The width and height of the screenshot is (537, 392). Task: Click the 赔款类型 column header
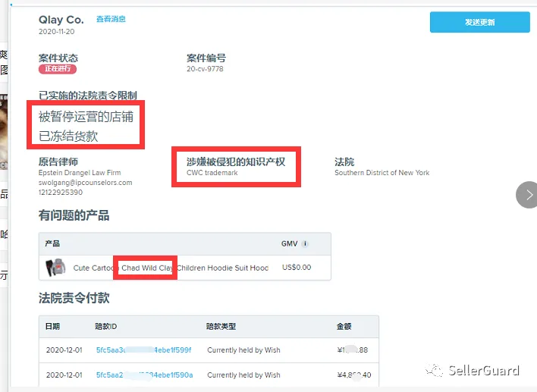click(221, 326)
